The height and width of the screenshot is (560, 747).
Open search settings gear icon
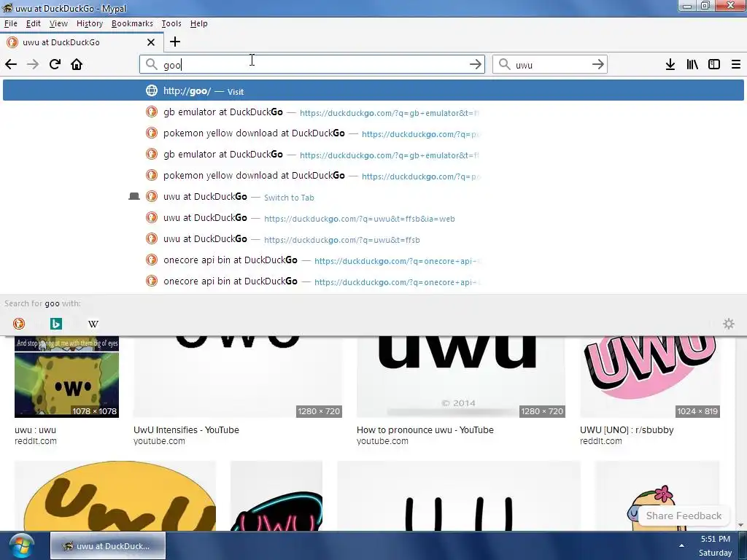[x=729, y=324]
